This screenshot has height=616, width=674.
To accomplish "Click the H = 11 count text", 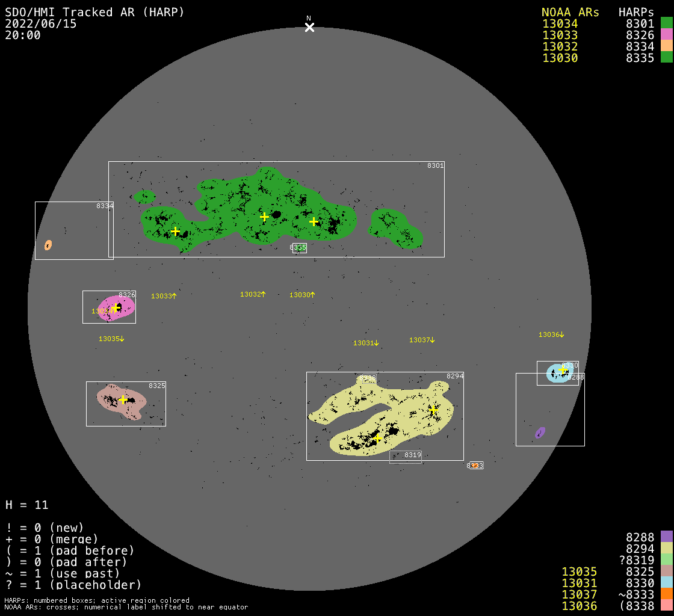I will (x=26, y=505).
